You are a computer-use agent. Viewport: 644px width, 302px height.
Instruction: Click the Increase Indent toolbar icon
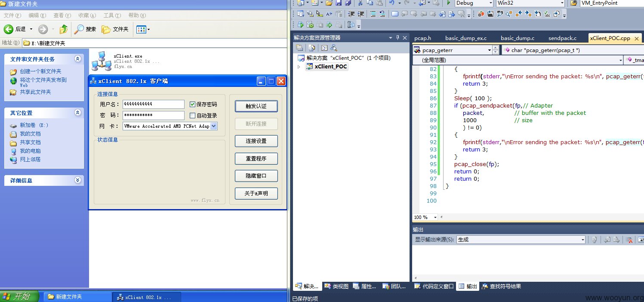(361, 14)
